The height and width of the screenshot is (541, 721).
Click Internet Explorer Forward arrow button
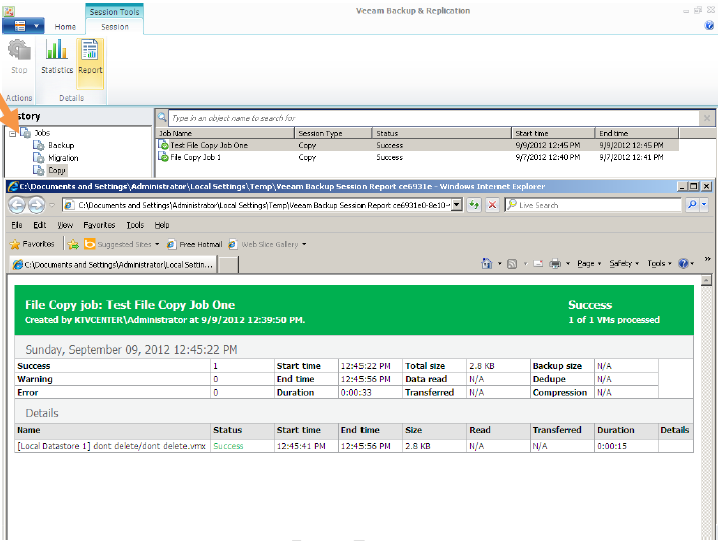tap(36, 205)
